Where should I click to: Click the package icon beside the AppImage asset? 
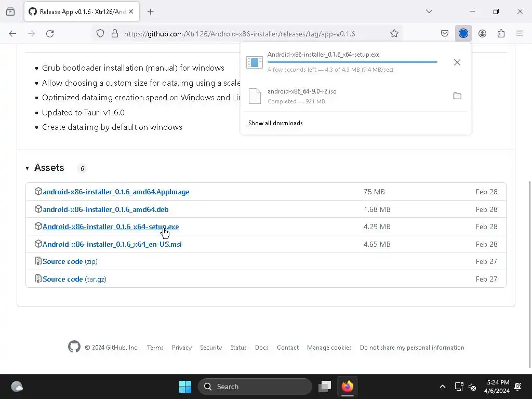(x=38, y=191)
